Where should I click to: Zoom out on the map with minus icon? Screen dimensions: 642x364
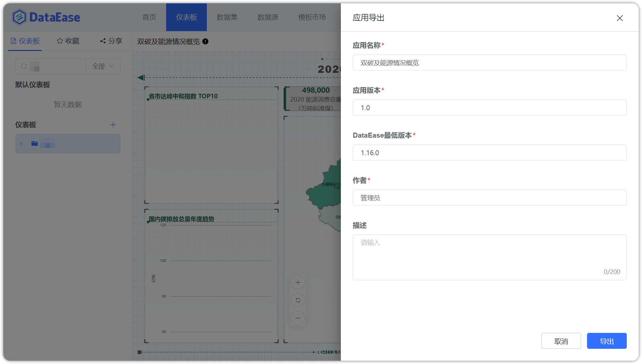tap(298, 318)
